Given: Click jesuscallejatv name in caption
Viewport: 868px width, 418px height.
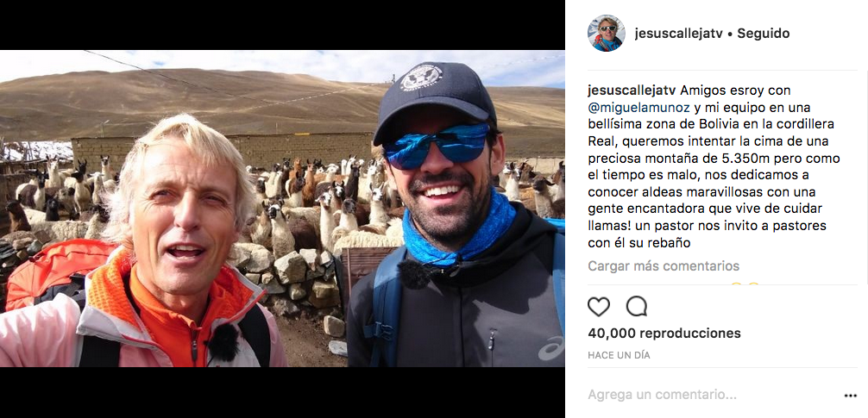Looking at the screenshot, I should point(632,90).
